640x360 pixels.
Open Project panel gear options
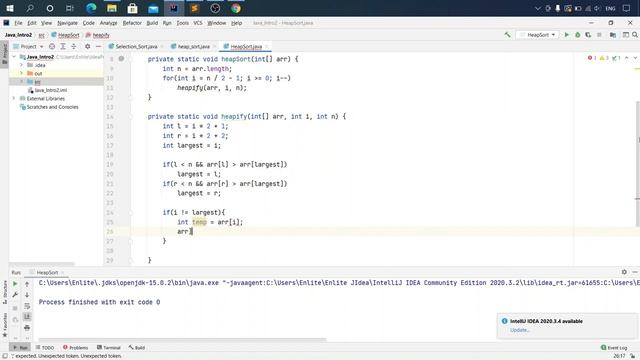point(87,47)
